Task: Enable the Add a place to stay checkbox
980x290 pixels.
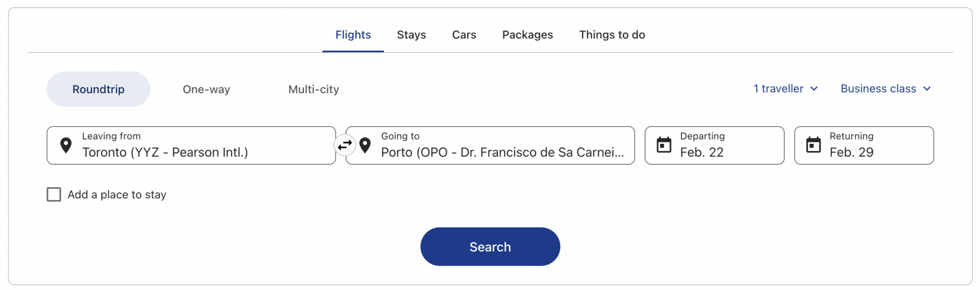Action: click(54, 194)
